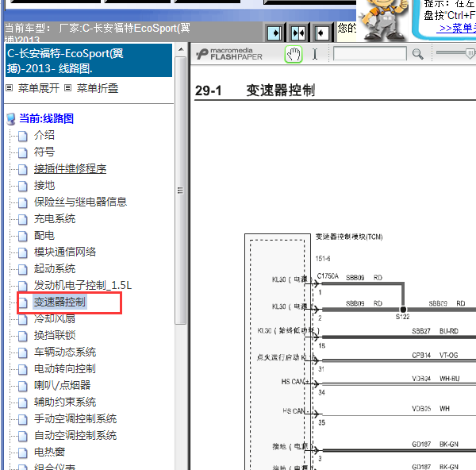Click the sidebar scrollbar up arrow

pyautogui.click(x=181, y=49)
